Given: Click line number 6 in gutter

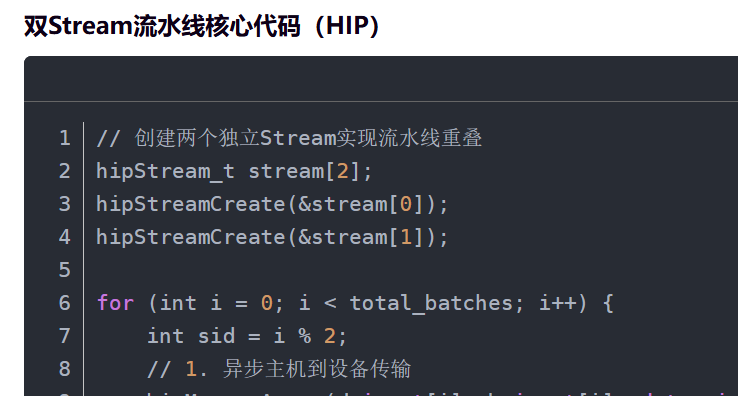Looking at the screenshot, I should [x=65, y=303].
